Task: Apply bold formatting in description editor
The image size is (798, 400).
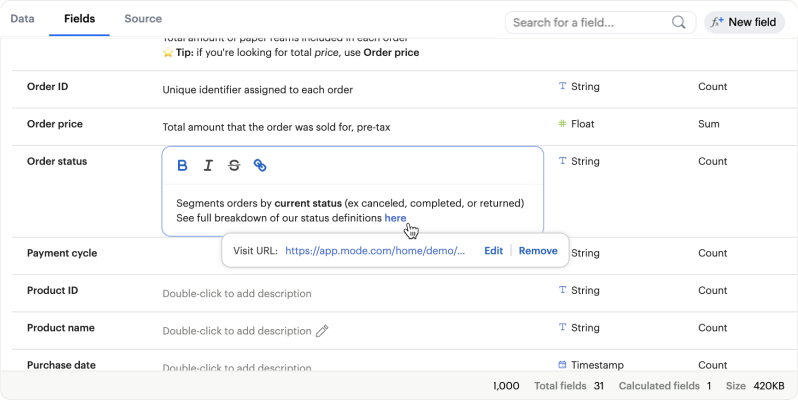Action: click(182, 166)
